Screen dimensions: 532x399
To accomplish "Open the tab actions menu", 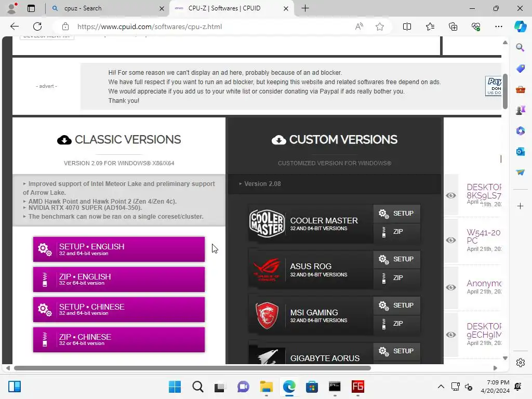I will [x=31, y=8].
